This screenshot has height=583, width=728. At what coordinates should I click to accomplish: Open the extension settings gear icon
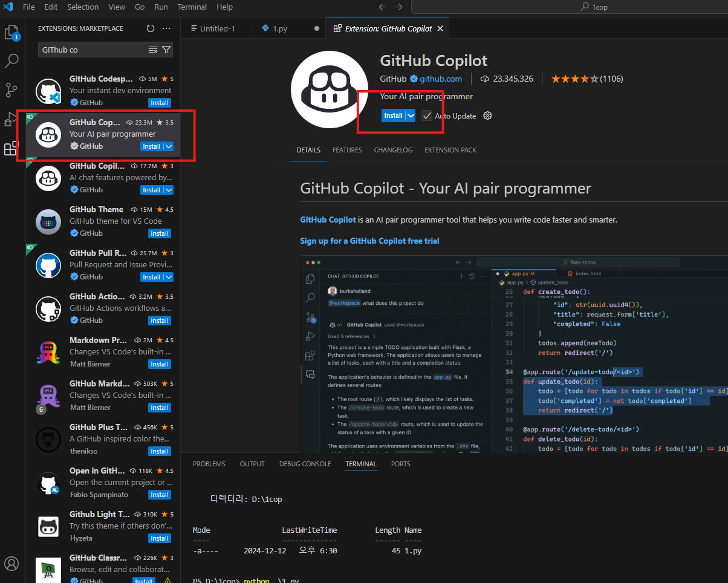488,116
